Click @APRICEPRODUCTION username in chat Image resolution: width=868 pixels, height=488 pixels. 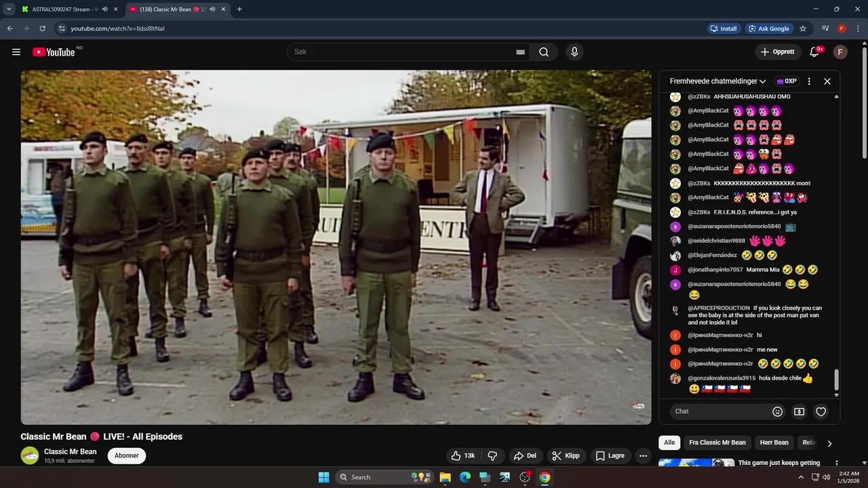click(x=719, y=308)
